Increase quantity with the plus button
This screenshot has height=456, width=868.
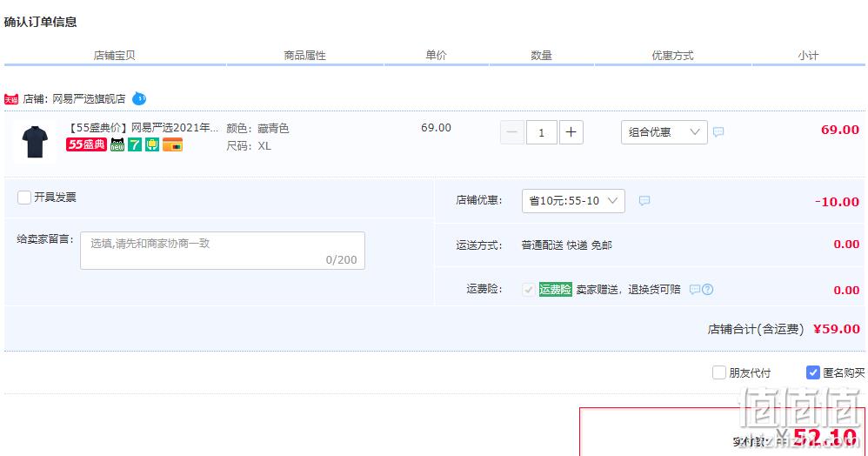pos(571,132)
